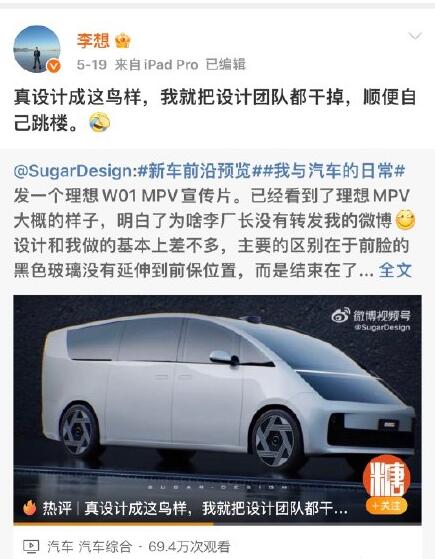Expand full post text via 全文

point(395,270)
